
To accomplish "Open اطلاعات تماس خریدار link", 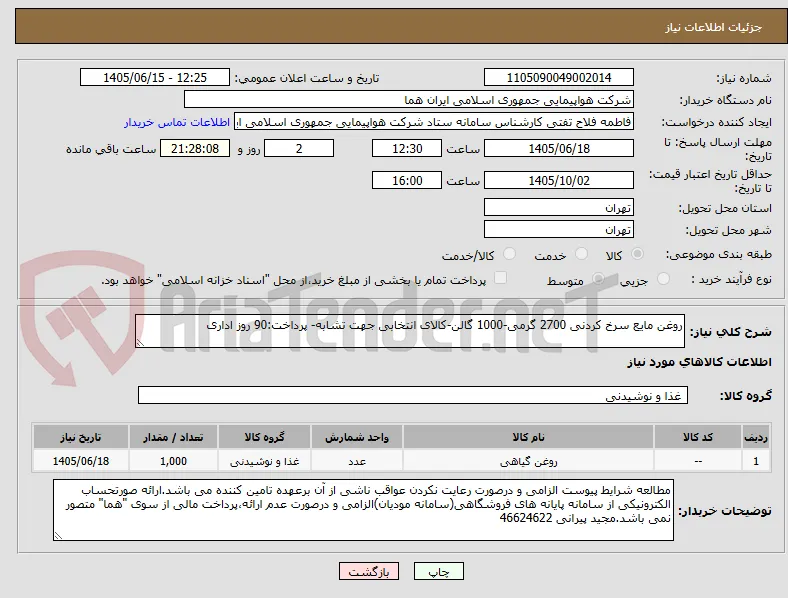I will click(177, 122).
